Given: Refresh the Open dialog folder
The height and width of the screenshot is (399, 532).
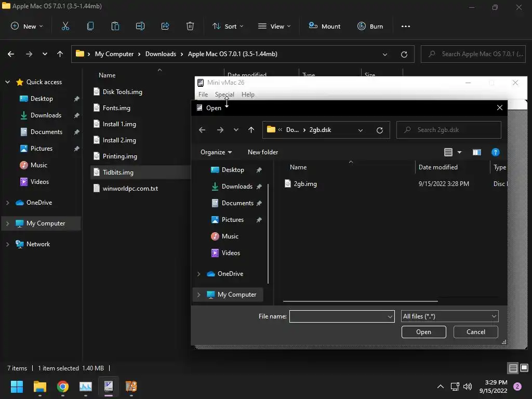Looking at the screenshot, I should point(379,130).
